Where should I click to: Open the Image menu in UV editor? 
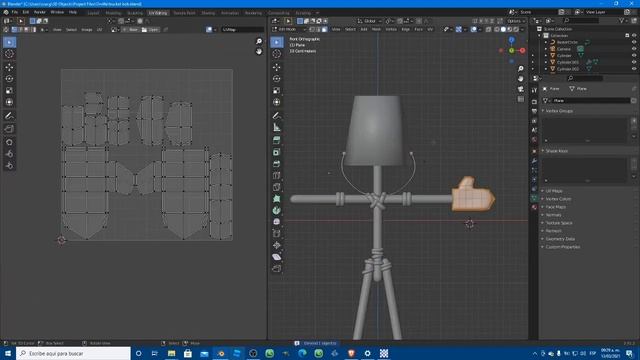point(87,30)
